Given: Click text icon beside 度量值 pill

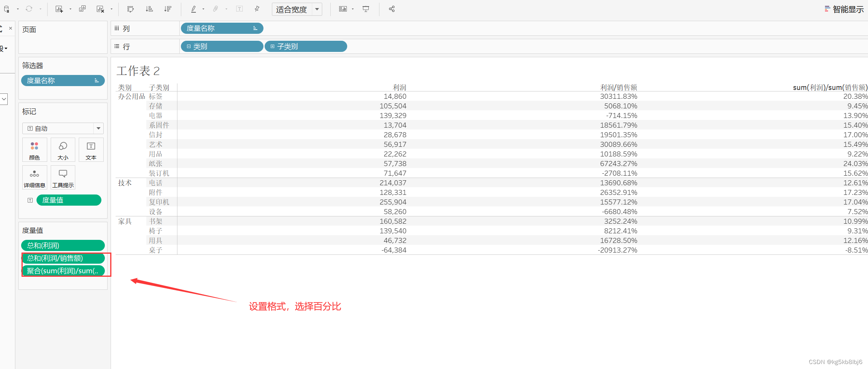Looking at the screenshot, I should click(30, 200).
